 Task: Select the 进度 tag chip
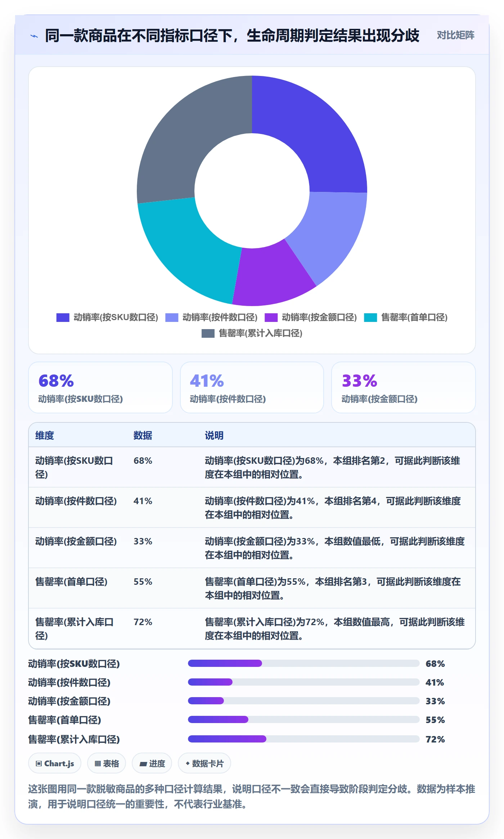tap(152, 763)
